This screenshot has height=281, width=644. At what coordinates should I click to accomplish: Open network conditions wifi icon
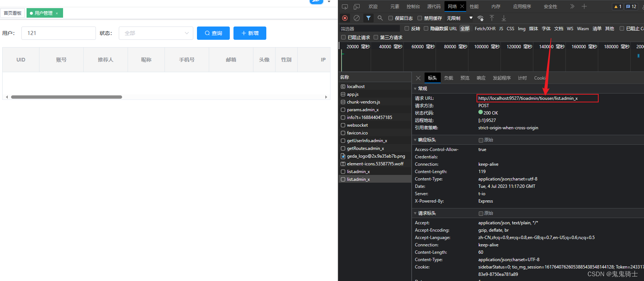point(480,18)
